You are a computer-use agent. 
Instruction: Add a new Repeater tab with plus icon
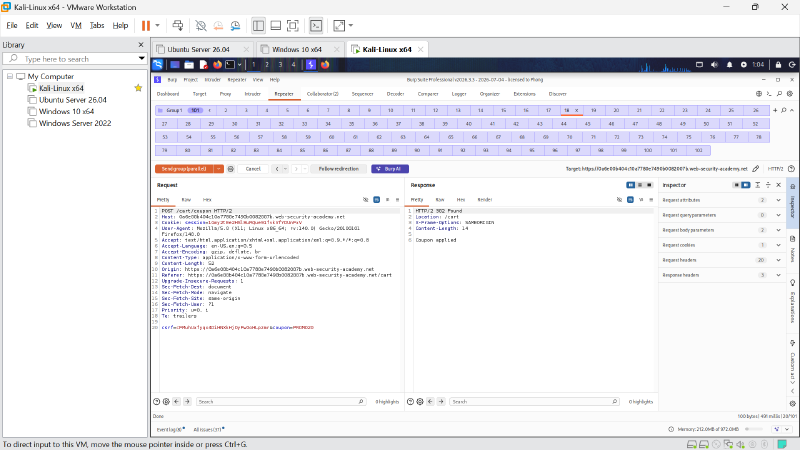pos(775,110)
